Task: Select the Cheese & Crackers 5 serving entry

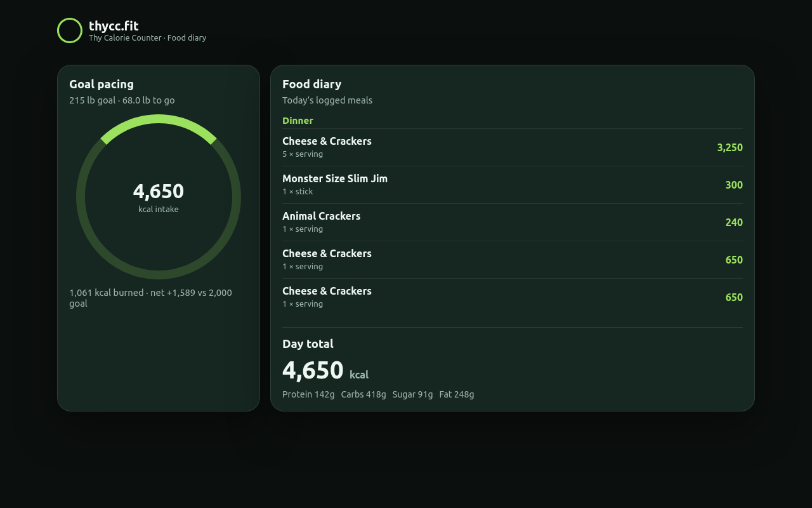Action: 513,147
